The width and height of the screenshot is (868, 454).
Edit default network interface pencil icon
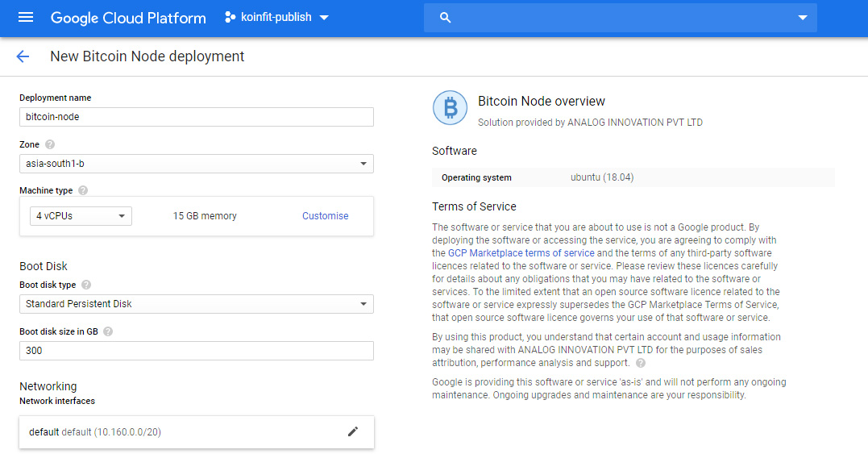coord(353,432)
